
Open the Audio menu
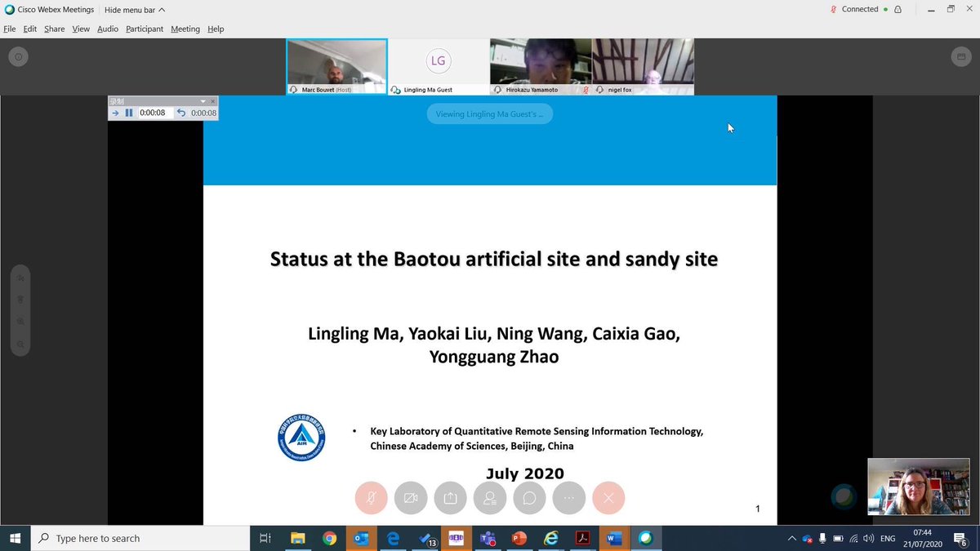(x=107, y=29)
